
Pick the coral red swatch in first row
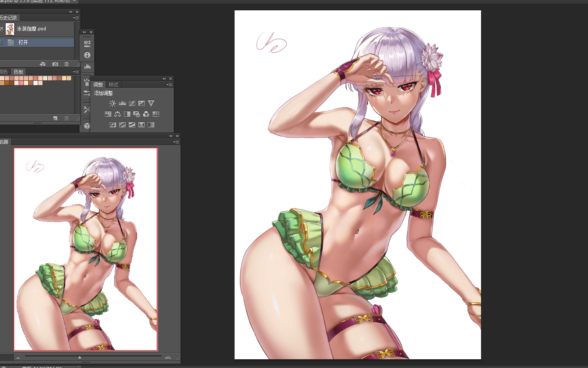[x=35, y=78]
